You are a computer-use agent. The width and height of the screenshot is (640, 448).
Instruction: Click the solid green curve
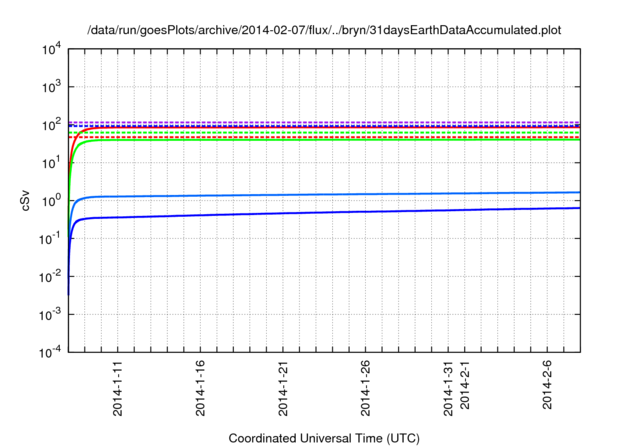324,140
